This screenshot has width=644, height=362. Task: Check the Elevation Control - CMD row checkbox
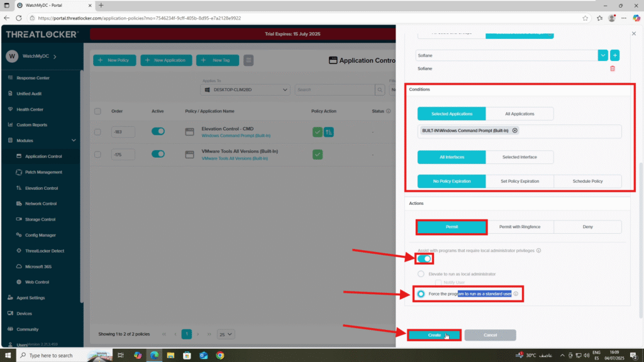coord(97,132)
